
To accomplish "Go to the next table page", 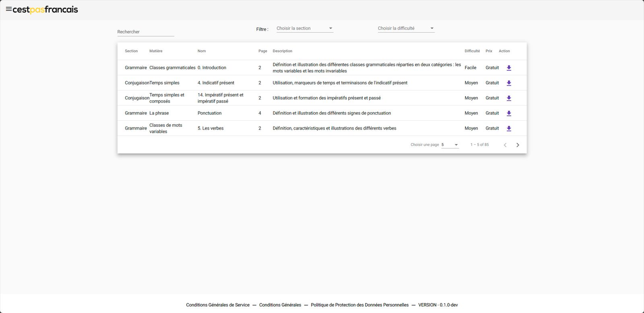I will (518, 145).
